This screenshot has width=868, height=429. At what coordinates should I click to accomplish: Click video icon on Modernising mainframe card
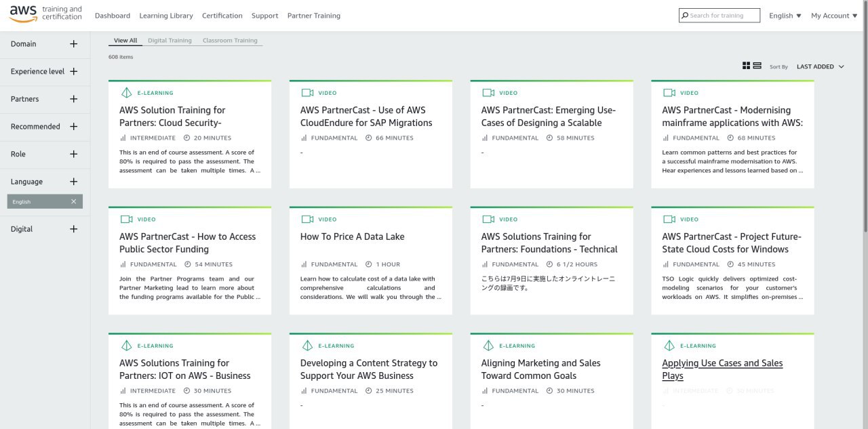[669, 93]
